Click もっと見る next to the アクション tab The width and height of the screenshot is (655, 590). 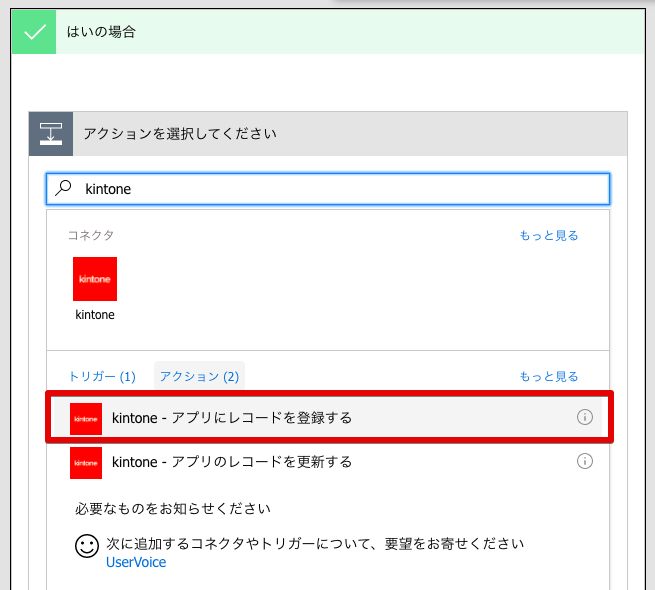pyautogui.click(x=549, y=376)
